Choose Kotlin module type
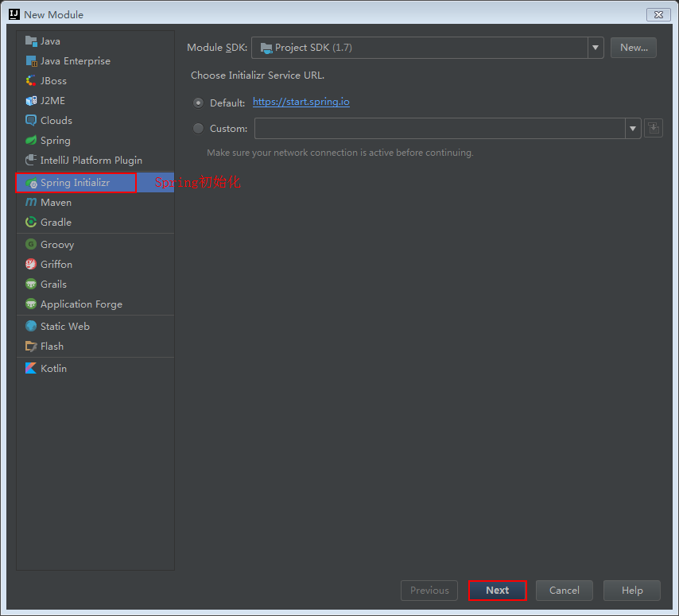Image resolution: width=679 pixels, height=616 pixels. tap(95, 368)
